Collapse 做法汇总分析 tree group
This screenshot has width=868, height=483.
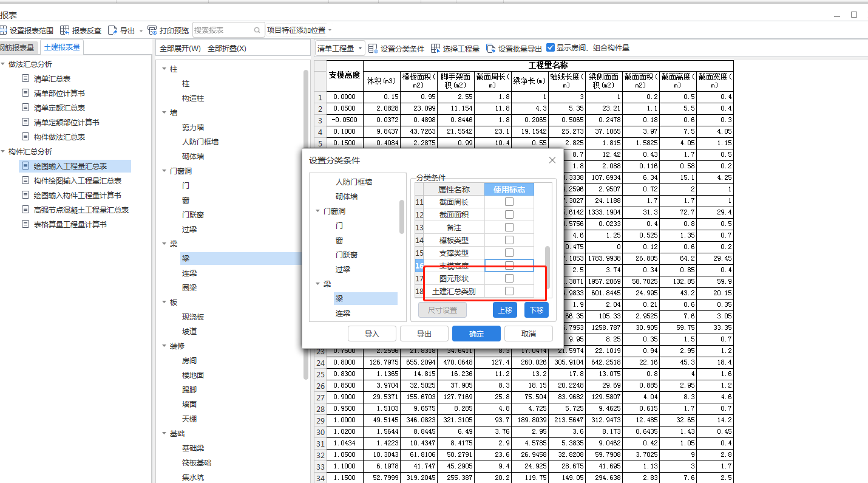coord(3,64)
